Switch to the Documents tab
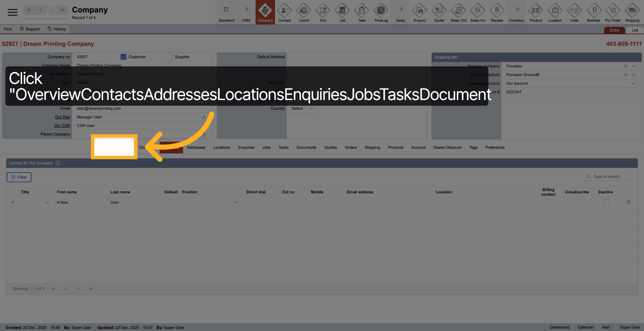 (306, 147)
